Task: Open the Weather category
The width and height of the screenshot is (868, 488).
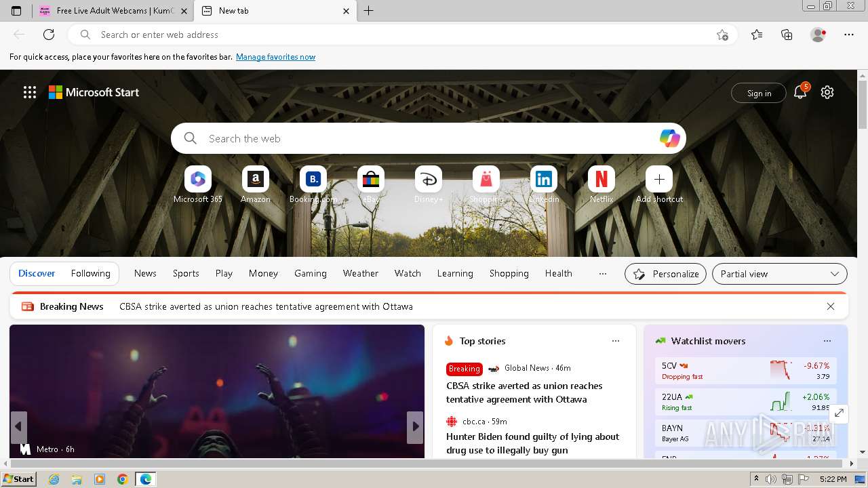Action: click(361, 274)
